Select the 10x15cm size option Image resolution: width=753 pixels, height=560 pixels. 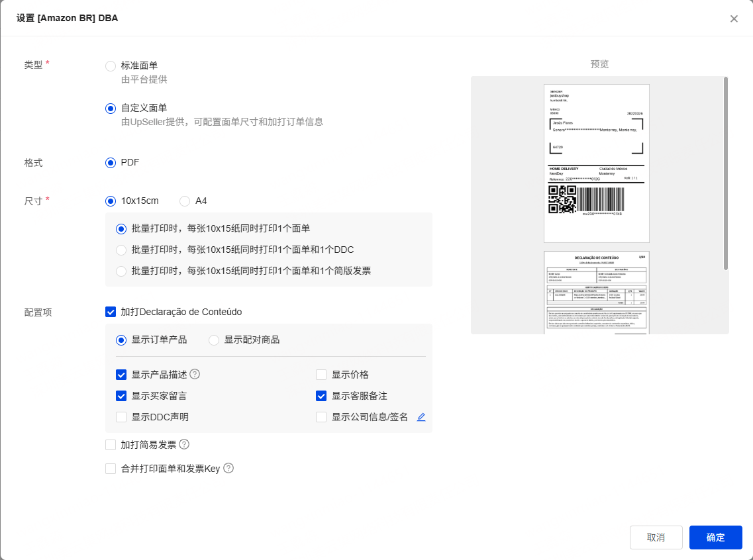coord(111,201)
